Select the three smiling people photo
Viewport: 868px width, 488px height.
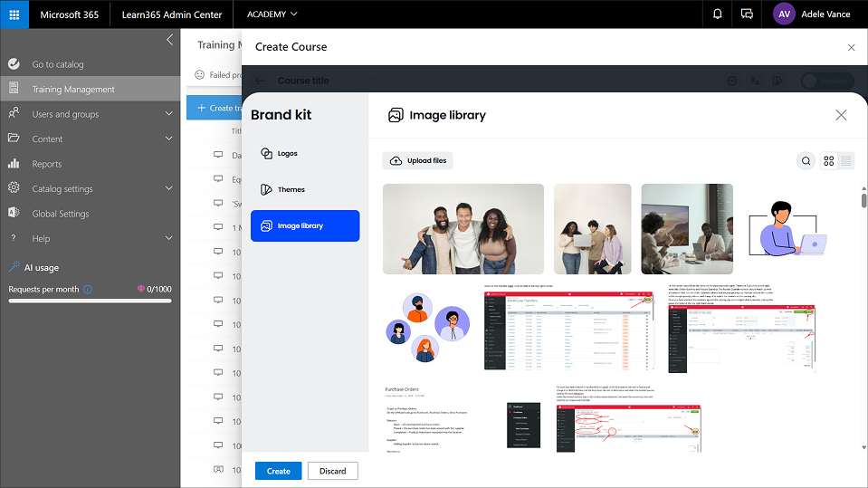point(463,228)
